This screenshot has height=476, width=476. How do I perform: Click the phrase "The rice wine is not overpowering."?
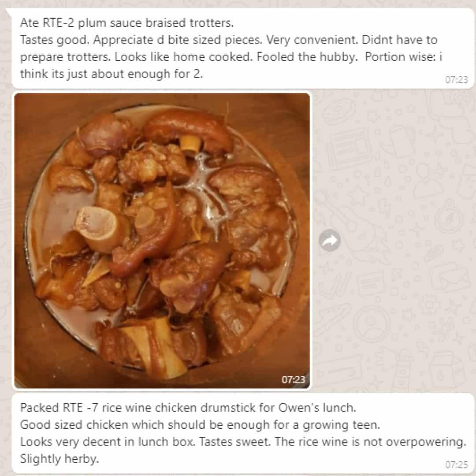[x=370, y=442]
